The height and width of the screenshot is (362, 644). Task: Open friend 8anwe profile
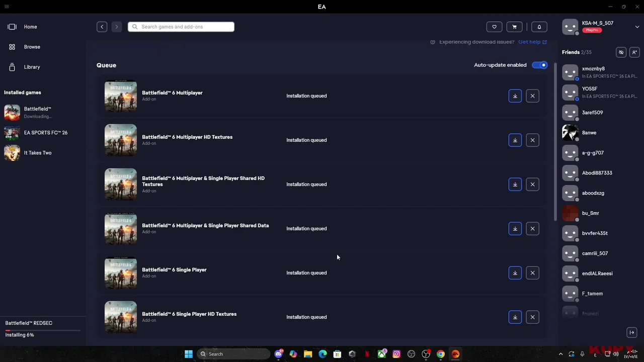click(x=601, y=133)
